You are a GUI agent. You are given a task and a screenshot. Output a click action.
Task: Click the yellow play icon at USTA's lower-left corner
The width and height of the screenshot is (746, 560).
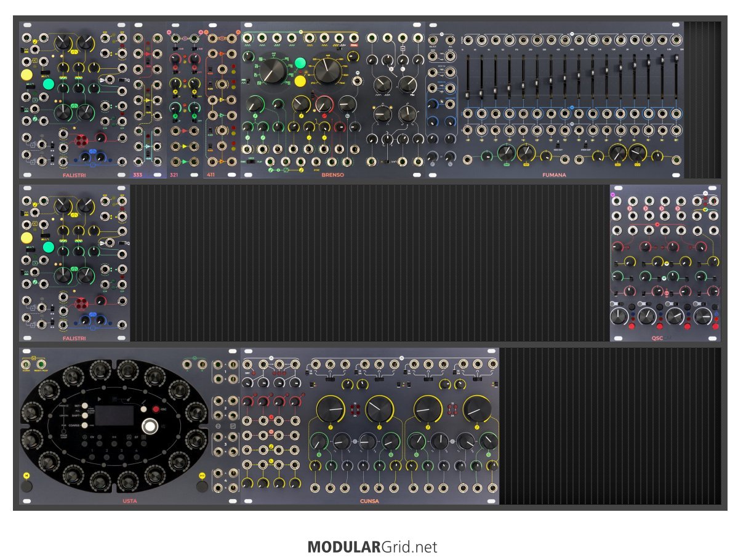coord(26,476)
